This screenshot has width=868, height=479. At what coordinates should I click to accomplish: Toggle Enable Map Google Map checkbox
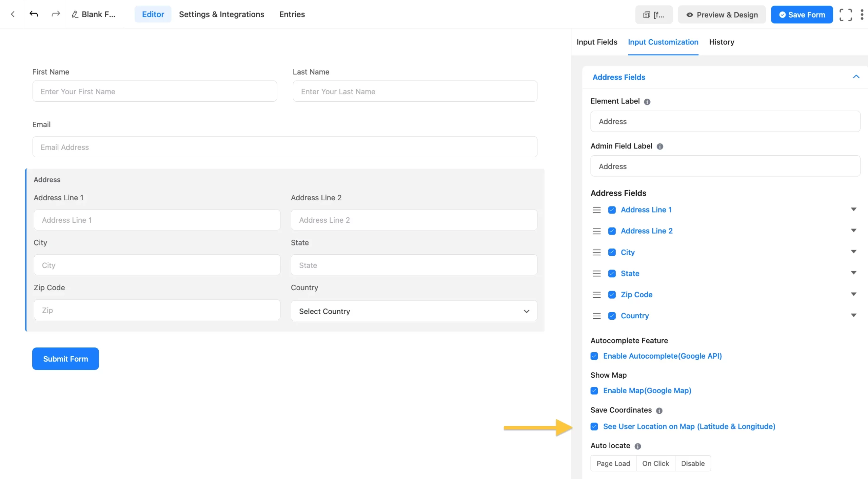point(594,391)
